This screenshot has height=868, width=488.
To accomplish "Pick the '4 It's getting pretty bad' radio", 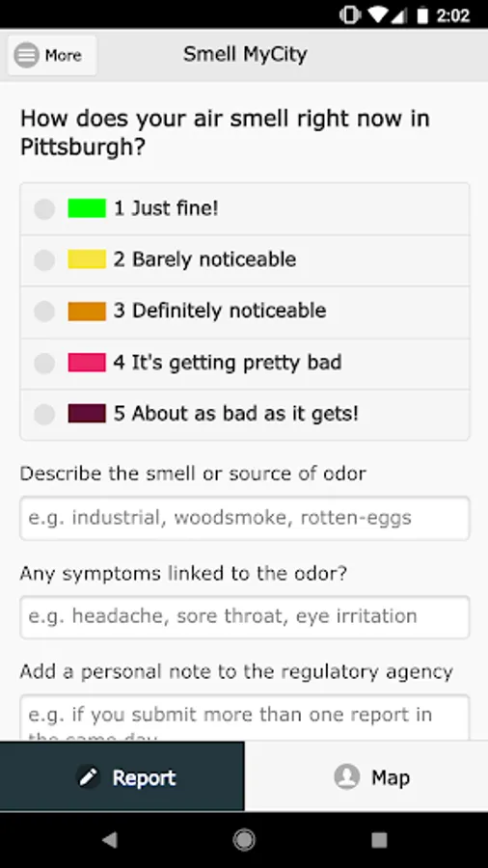I will 44,364.
